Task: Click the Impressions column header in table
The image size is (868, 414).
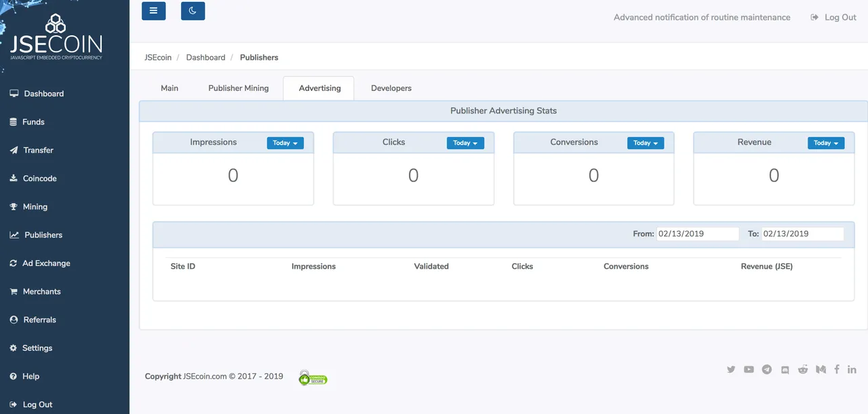Action: (x=313, y=267)
